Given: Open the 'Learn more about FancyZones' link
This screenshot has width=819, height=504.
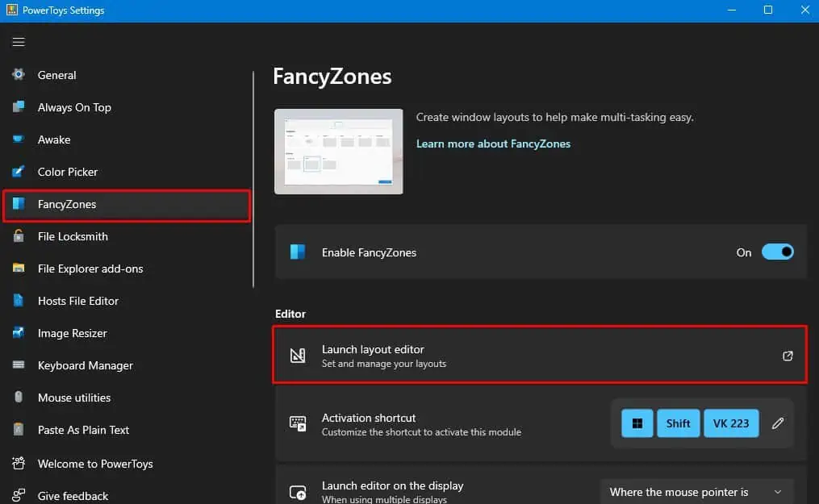Looking at the screenshot, I should (493, 144).
